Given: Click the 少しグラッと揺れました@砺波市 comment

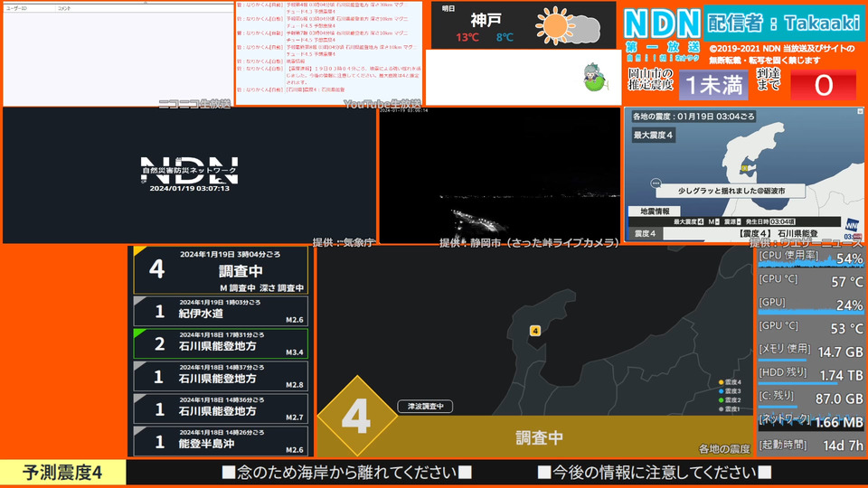Looking at the screenshot, I should [x=731, y=191].
